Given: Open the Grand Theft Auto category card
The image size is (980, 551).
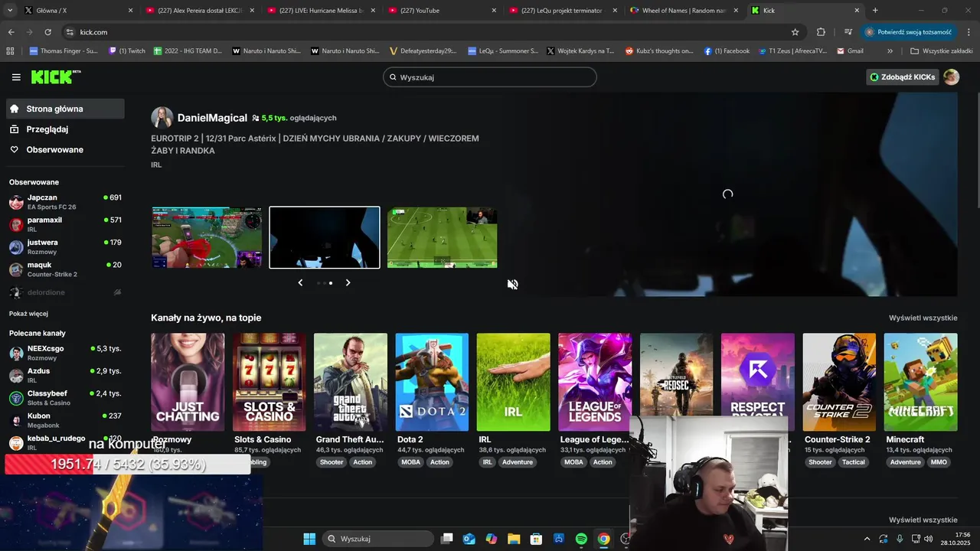Looking at the screenshot, I should tap(351, 382).
